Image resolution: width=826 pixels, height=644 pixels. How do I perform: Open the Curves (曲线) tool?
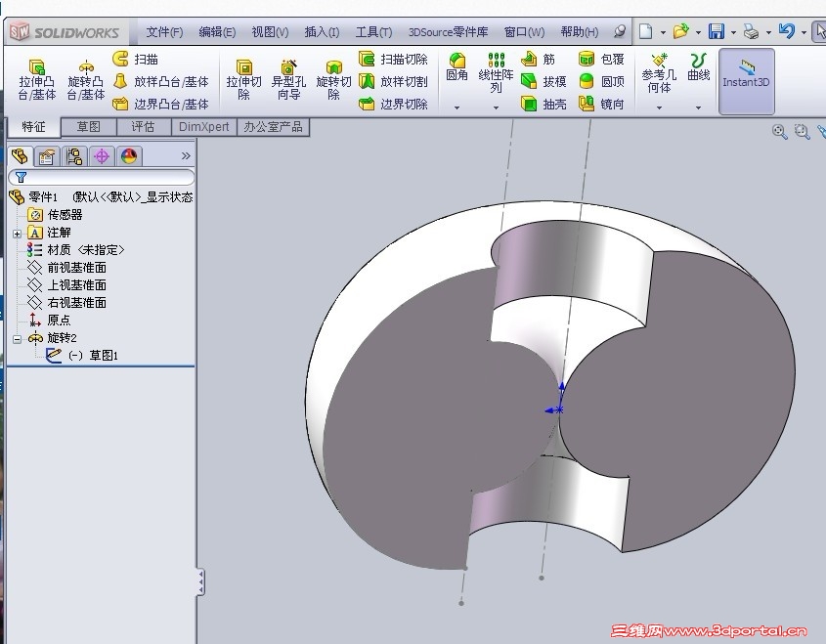tap(699, 66)
